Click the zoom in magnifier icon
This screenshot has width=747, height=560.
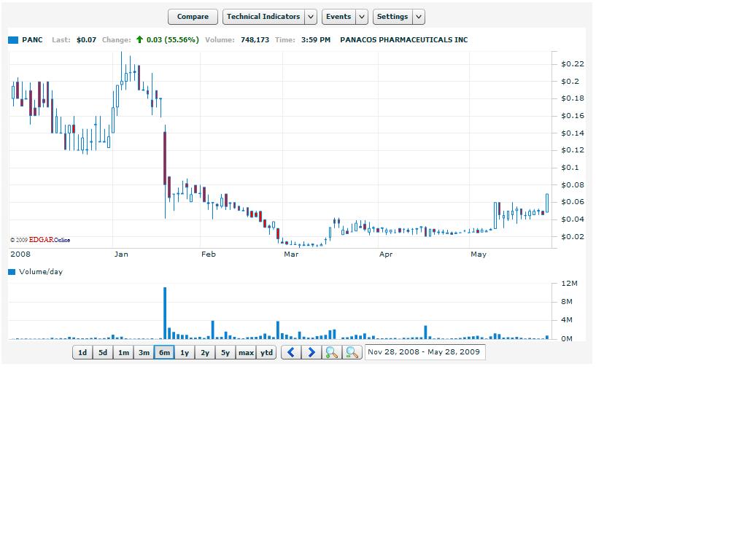click(332, 352)
